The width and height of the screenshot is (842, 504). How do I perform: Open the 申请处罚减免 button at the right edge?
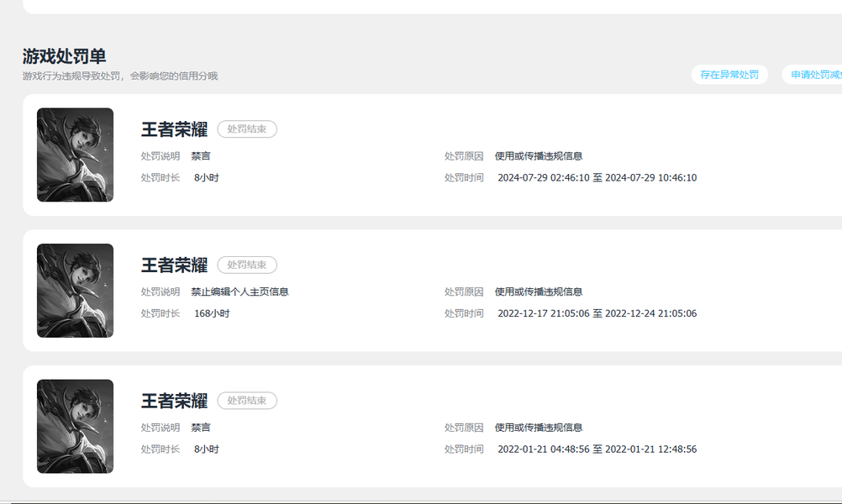coord(813,75)
